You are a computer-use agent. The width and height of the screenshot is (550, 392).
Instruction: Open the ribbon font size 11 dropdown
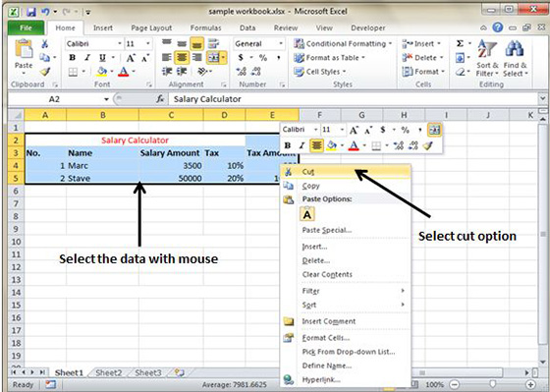click(148, 44)
